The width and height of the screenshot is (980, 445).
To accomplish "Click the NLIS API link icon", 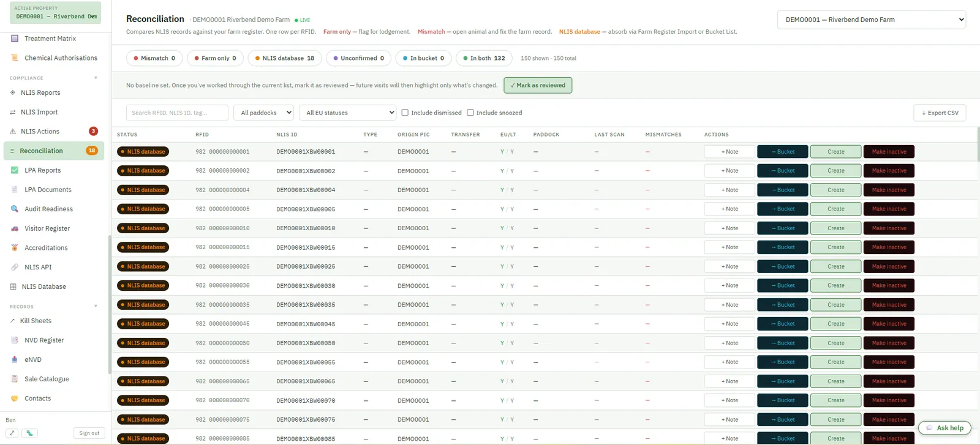I will pyautogui.click(x=15, y=267).
